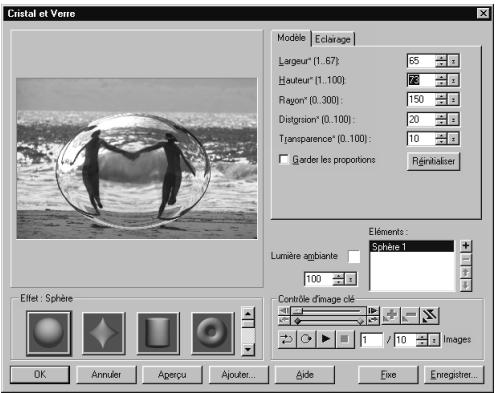Select Sphère 1 in Eléments list
The image size is (496, 393).
[x=412, y=247]
